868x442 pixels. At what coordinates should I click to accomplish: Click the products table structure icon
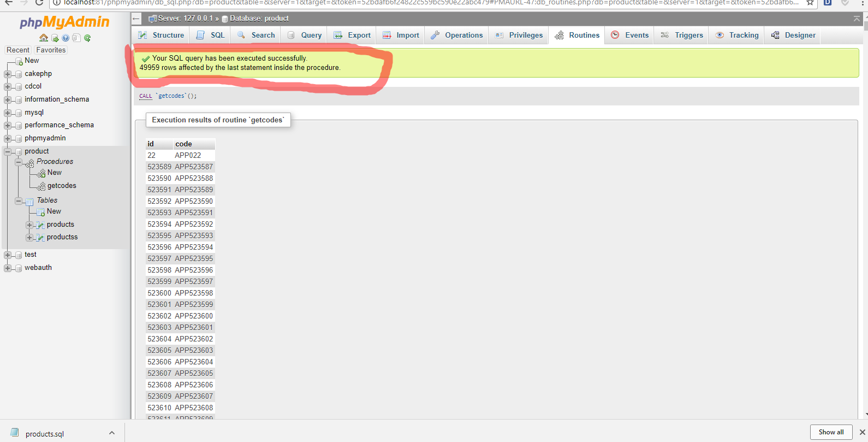coord(40,225)
